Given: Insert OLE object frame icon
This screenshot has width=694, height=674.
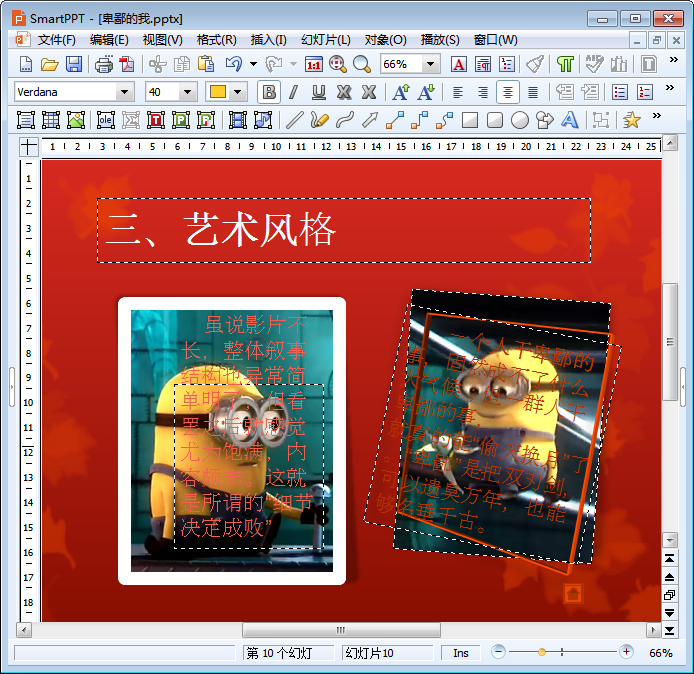Looking at the screenshot, I should 105,120.
